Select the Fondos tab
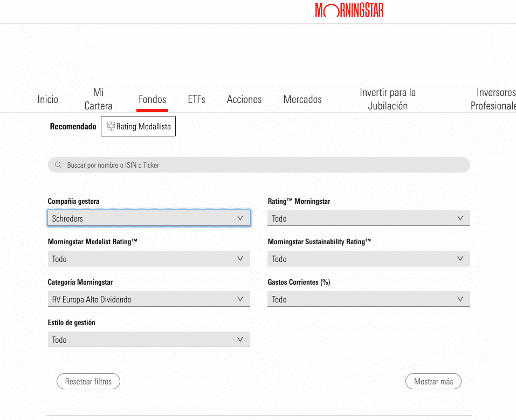Image resolution: width=516 pixels, height=420 pixels. click(153, 99)
